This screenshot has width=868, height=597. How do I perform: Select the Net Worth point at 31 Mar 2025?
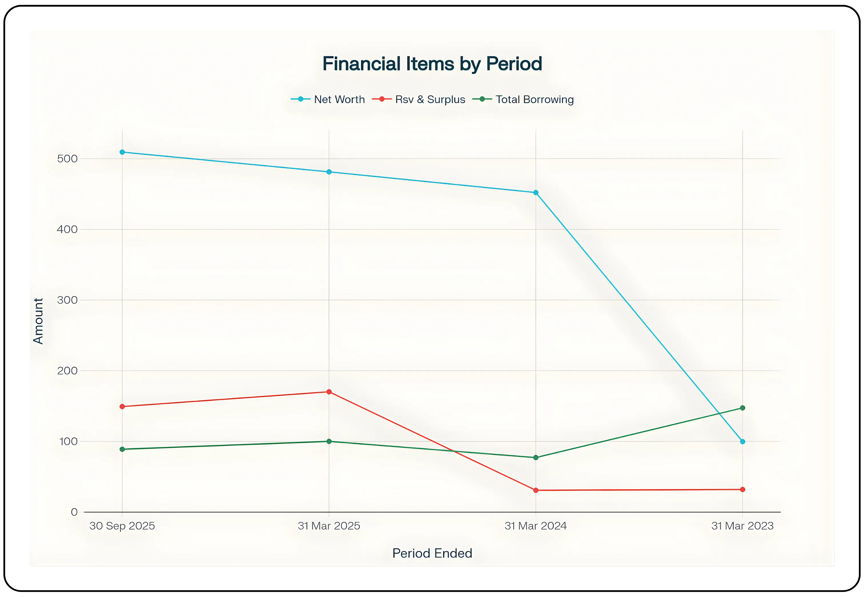click(329, 172)
